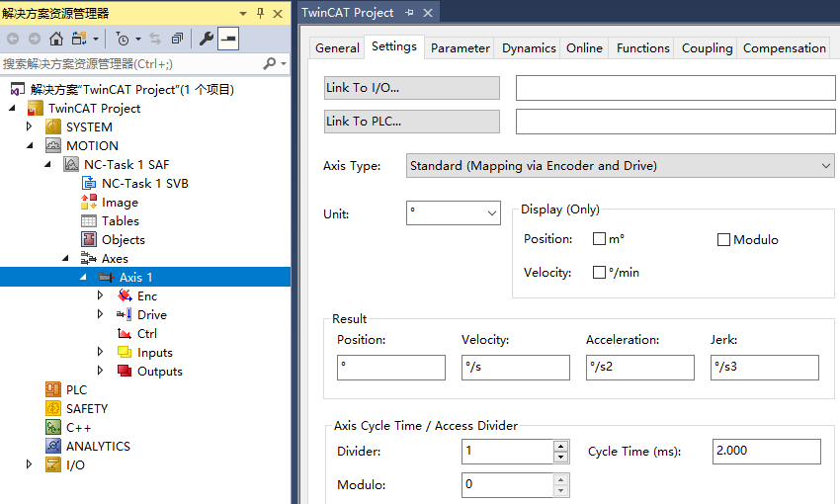Screen dimensions: 840x504
Task: Select the Ctrl controller icon
Action: point(125,333)
